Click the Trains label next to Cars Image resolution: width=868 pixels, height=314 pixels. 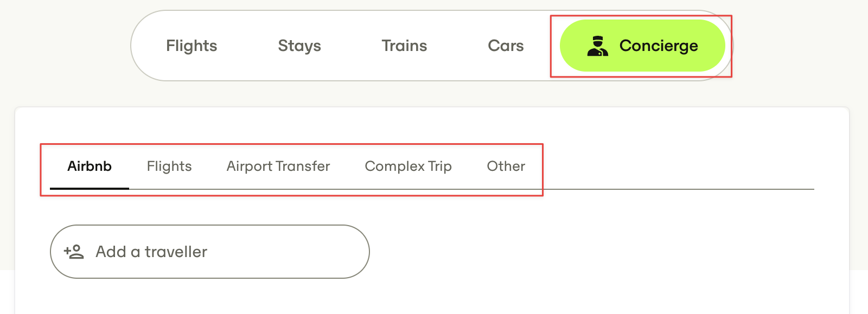[404, 46]
